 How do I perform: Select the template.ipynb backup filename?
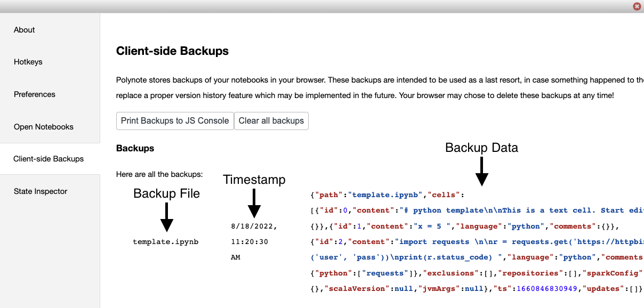pyautogui.click(x=165, y=241)
